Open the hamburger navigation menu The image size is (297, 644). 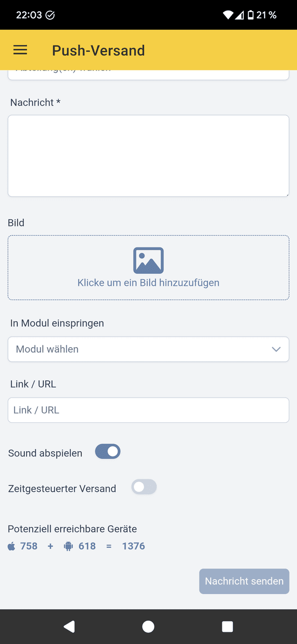click(20, 50)
